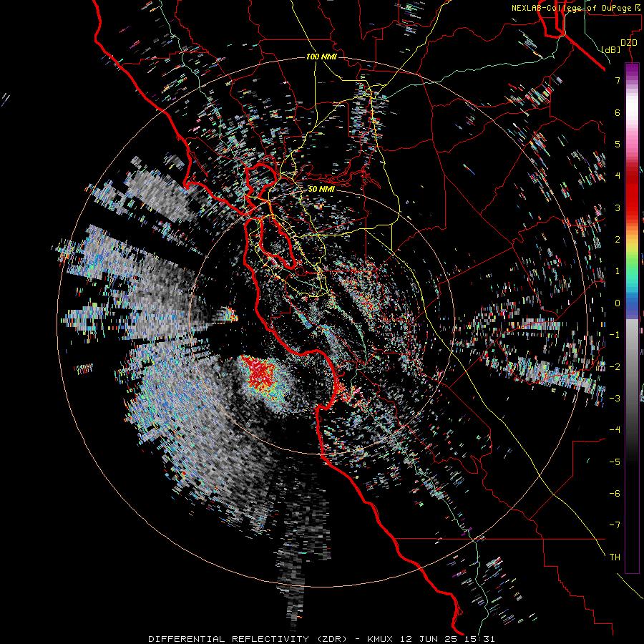
Task: Select the "-6" value on color scale
Action: pyautogui.click(x=615, y=494)
